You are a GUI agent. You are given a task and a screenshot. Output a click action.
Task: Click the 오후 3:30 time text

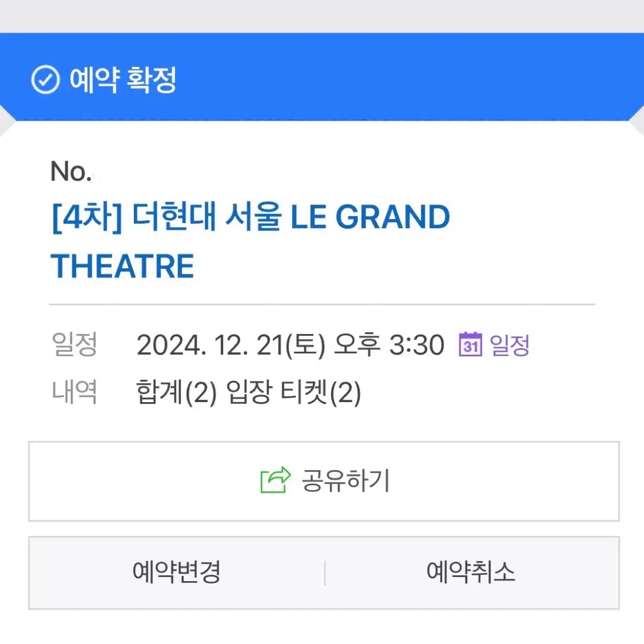pos(389,344)
